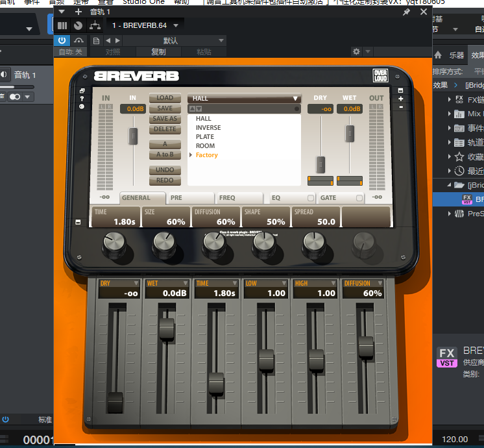Click the window size icon above the help icon
Image resolution: width=484 pixels, height=448 pixels.
(82, 90)
